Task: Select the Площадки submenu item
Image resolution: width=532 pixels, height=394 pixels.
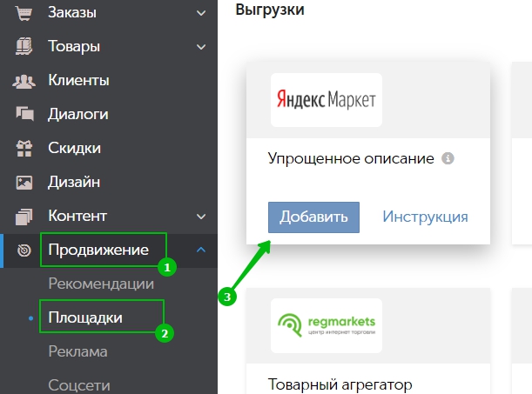Action: (x=85, y=317)
